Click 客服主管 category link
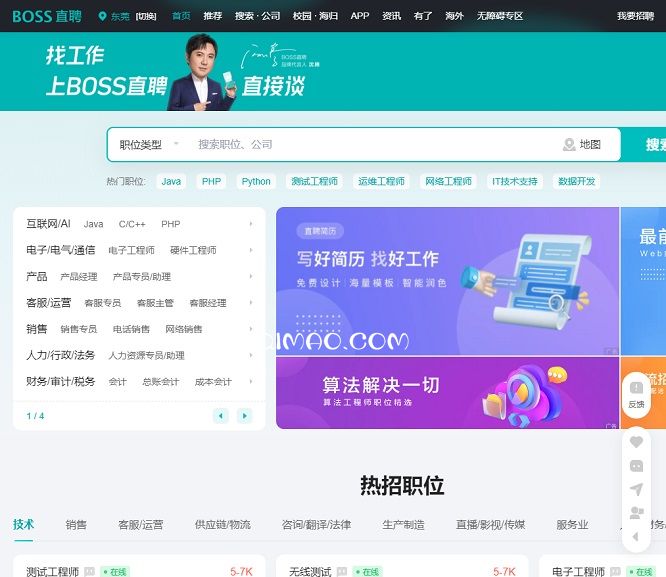The width and height of the screenshot is (666, 577). (155, 303)
